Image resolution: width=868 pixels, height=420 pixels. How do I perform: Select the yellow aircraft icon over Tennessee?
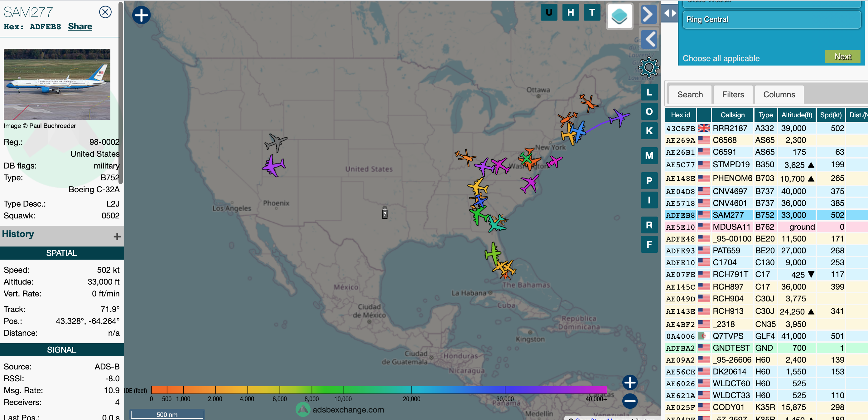pos(478,186)
